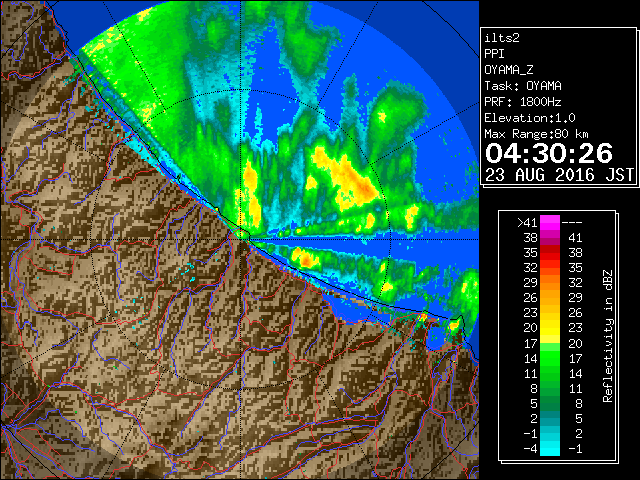Click the 'OYAMA_Z' product label
The image size is (640, 480).
point(509,70)
